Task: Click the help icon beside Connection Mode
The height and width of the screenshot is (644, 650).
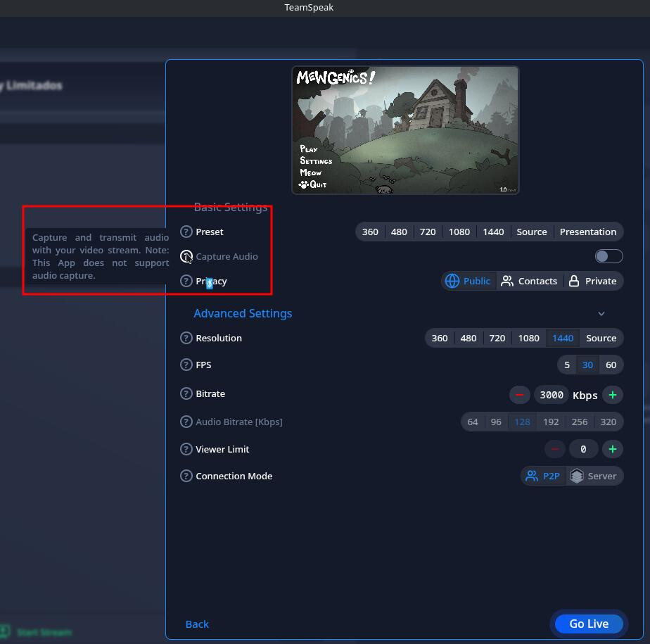Action: tap(186, 476)
